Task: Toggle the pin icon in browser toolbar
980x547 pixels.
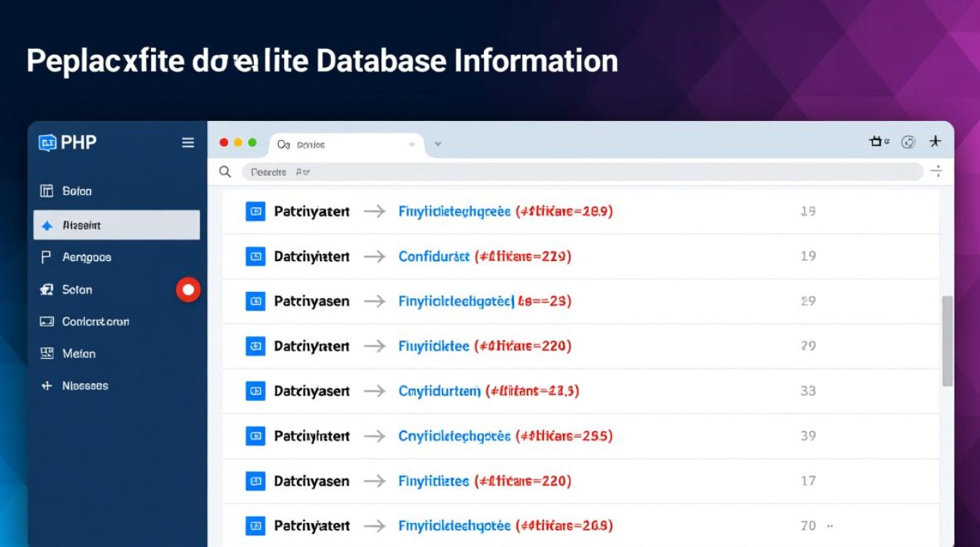Action: pyautogui.click(x=936, y=141)
